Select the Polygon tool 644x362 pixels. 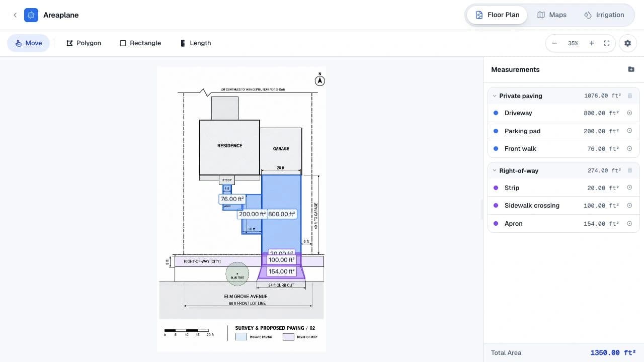[x=84, y=43]
